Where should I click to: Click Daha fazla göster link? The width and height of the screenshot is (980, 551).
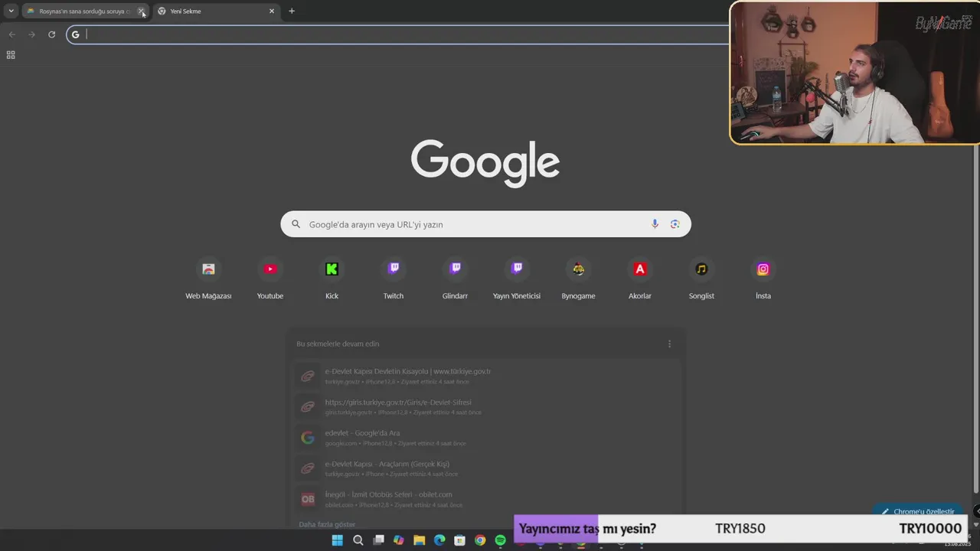click(327, 524)
